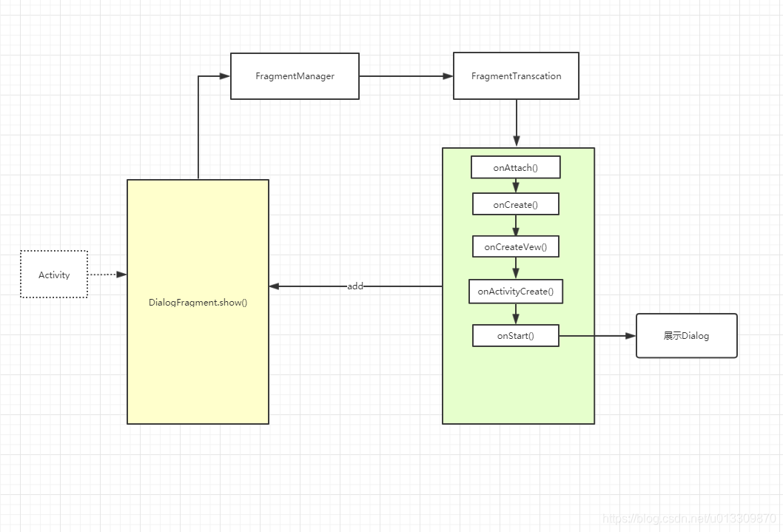Click the dotted Activity box

[54, 275]
